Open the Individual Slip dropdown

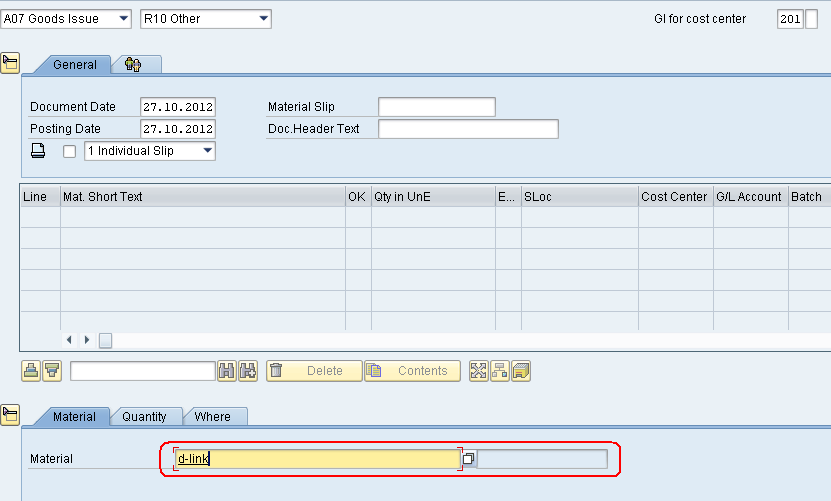pyautogui.click(x=149, y=151)
